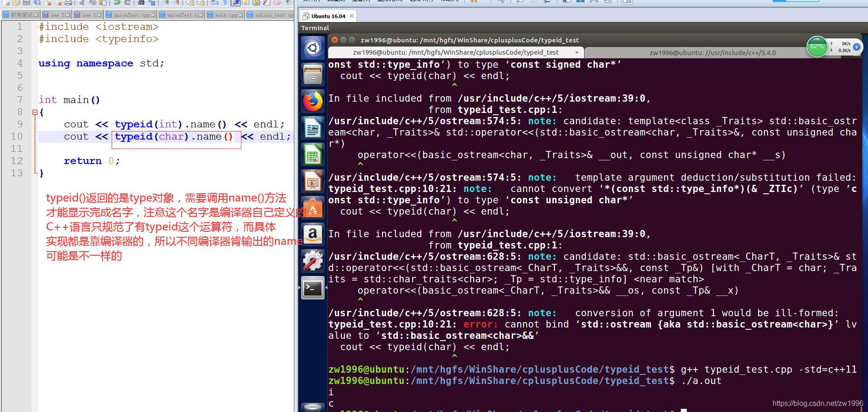Image resolution: width=868 pixels, height=412 pixels.
Task: Click the Notepad++ Print toolbar icon
Action: [68, 2]
